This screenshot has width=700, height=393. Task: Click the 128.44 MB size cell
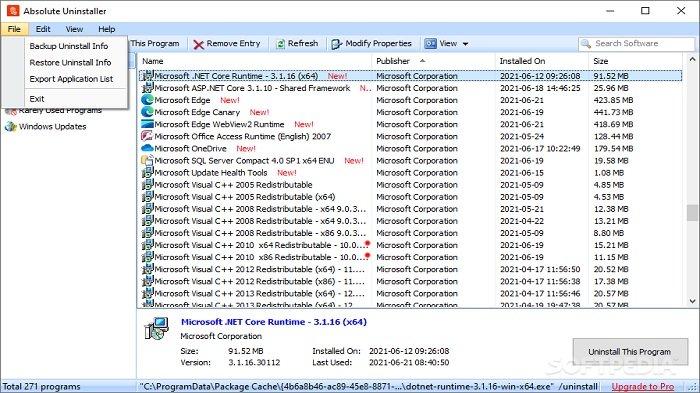pyautogui.click(x=613, y=136)
